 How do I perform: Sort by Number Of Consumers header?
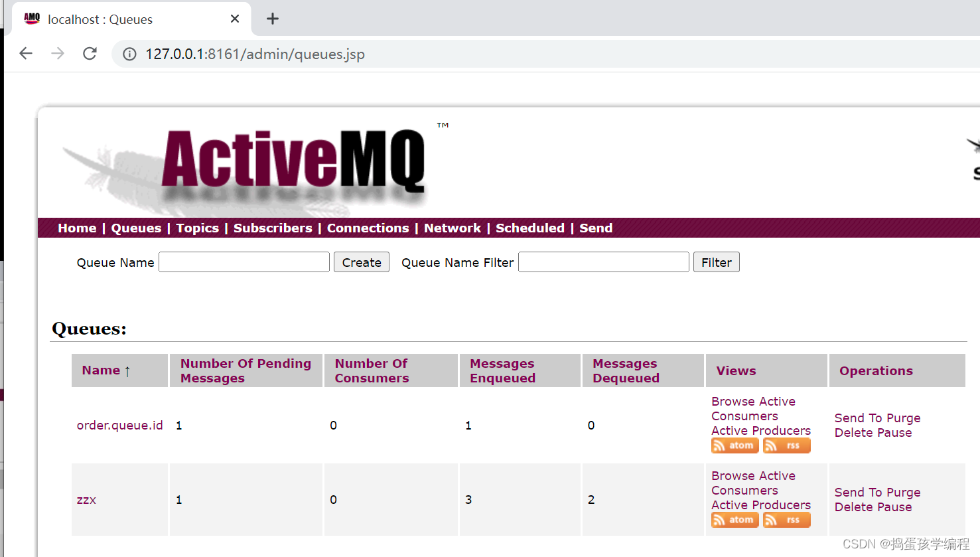(372, 370)
